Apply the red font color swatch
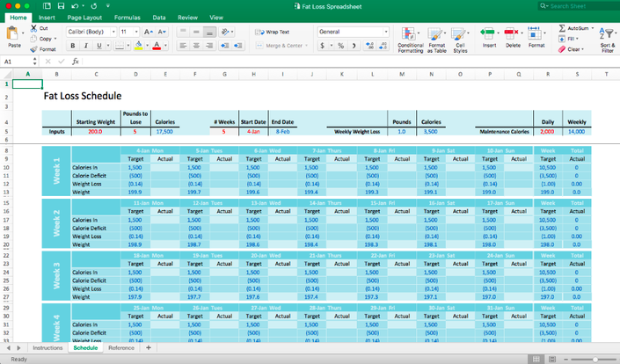This screenshot has height=364, width=620. 157,46
